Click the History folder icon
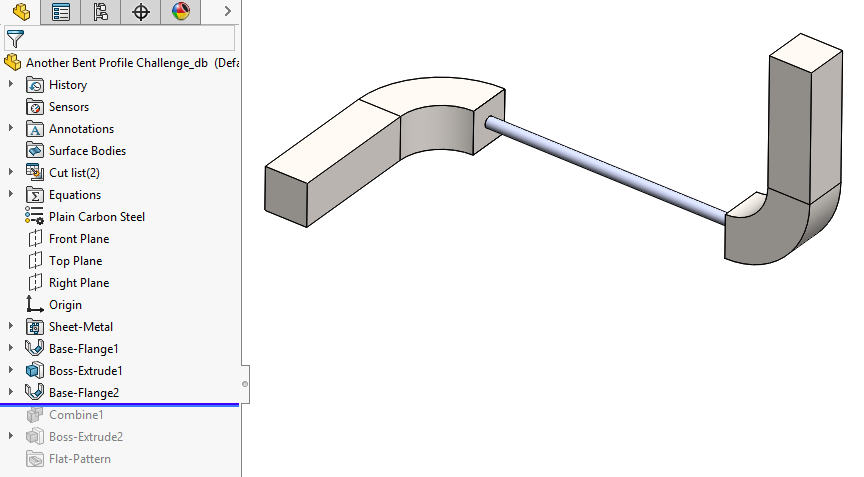Viewport: 864px width, 477px height. coord(35,85)
